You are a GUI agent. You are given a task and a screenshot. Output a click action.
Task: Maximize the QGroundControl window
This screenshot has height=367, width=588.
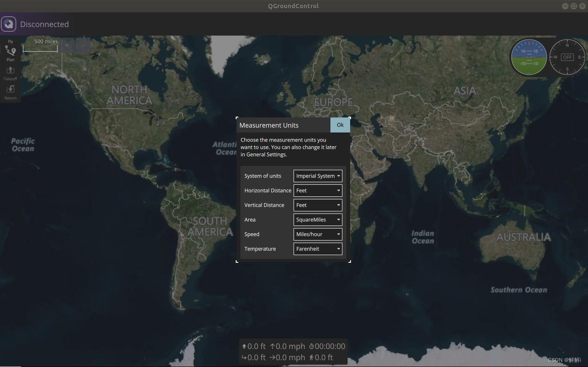[x=574, y=6]
